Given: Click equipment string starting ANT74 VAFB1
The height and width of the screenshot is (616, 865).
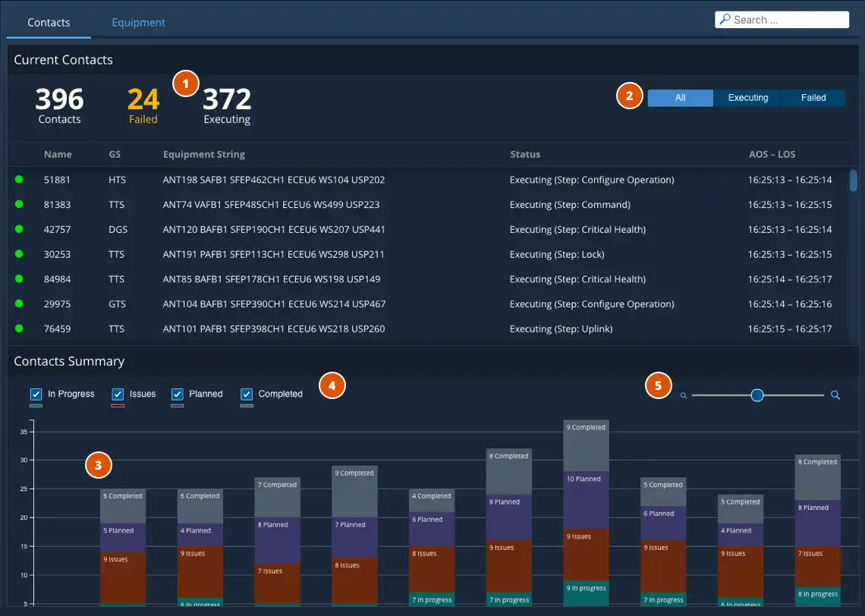Looking at the screenshot, I should (271, 205).
